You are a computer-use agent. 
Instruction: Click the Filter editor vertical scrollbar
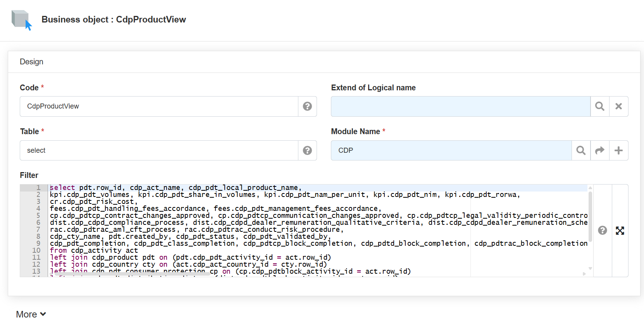[x=590, y=217]
